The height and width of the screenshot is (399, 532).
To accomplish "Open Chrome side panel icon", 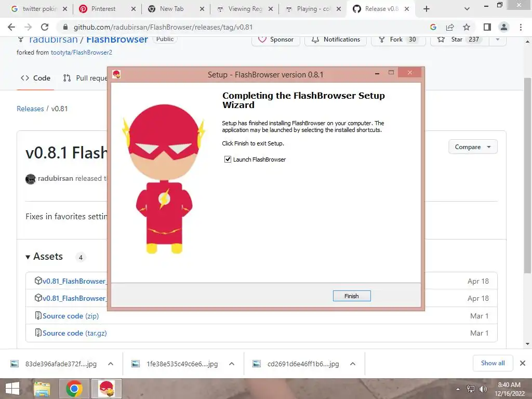I will coord(487,27).
